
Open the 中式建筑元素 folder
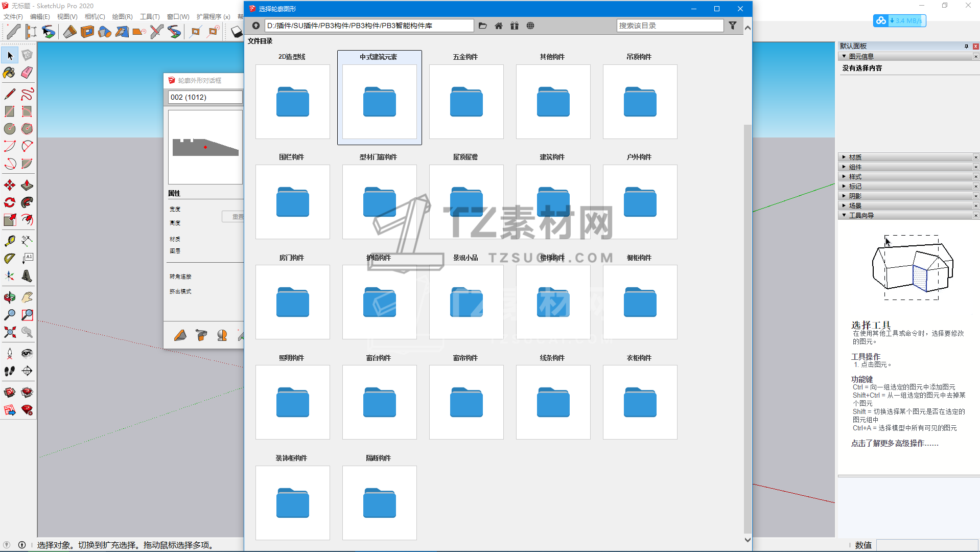(380, 102)
